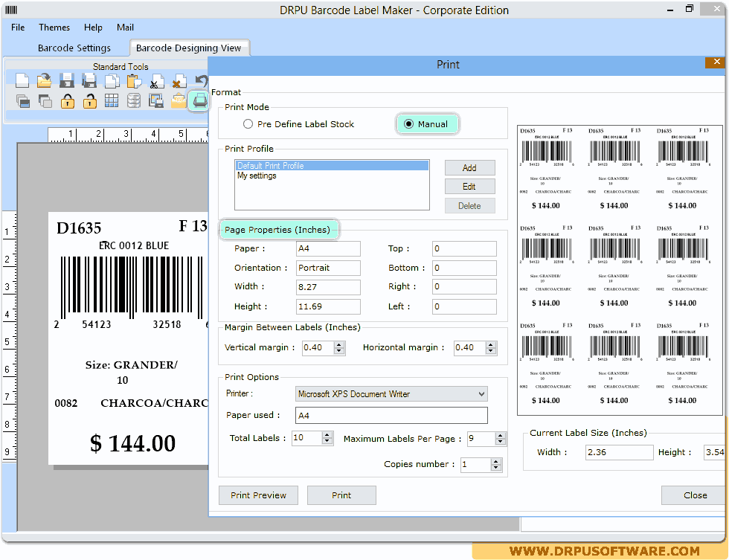Image resolution: width=729 pixels, height=560 pixels.
Task: Click the Print Preview button
Action: click(x=258, y=495)
